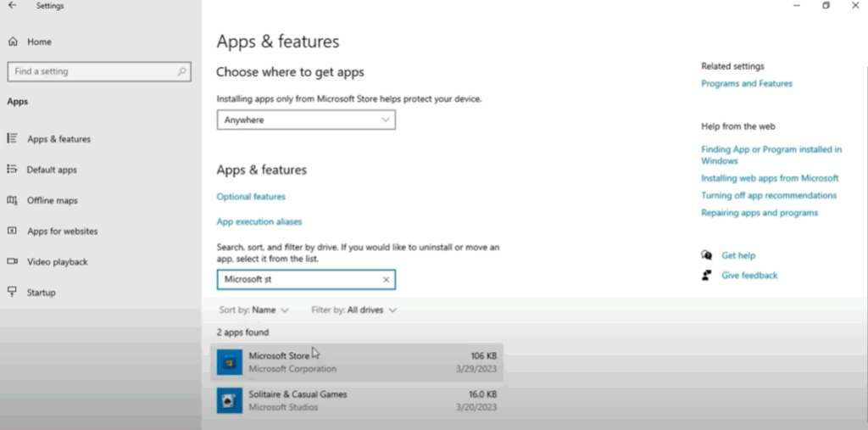
Task: Minimize the Settings window
Action: [x=797, y=6]
